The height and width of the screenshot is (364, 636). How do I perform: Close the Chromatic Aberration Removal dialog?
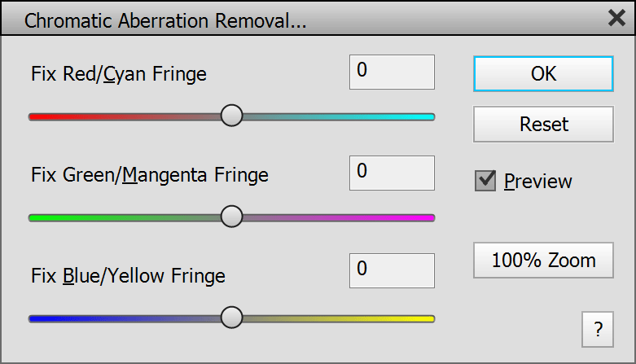click(x=617, y=19)
